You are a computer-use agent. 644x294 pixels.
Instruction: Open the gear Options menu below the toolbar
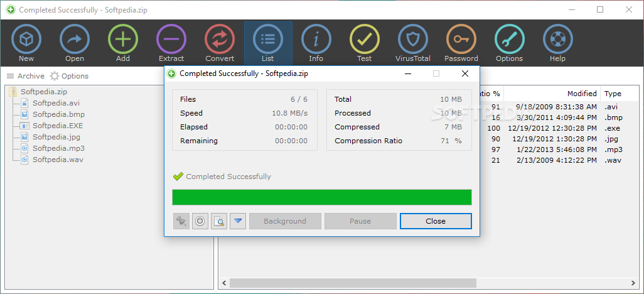tap(69, 76)
